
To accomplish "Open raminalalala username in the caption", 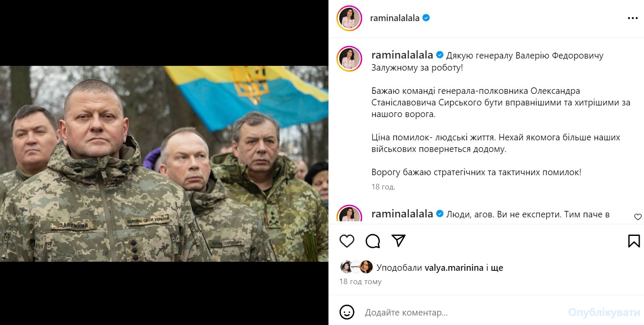I will tap(402, 55).
